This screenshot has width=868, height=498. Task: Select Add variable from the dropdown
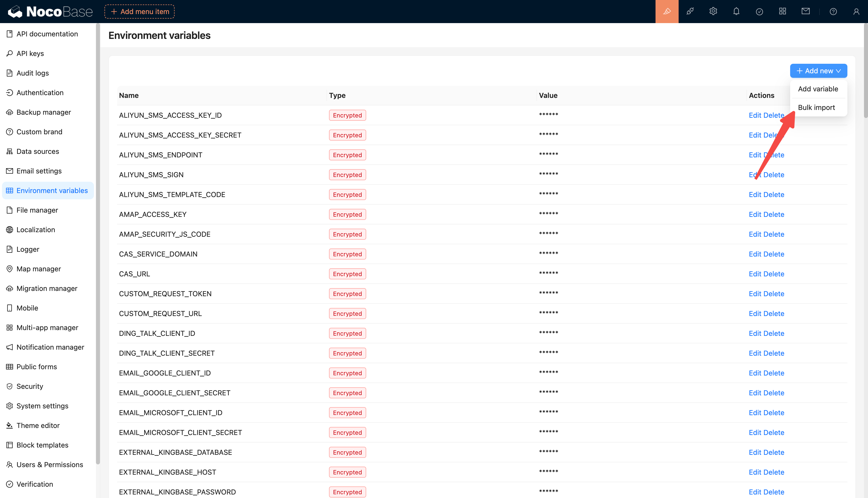818,89
